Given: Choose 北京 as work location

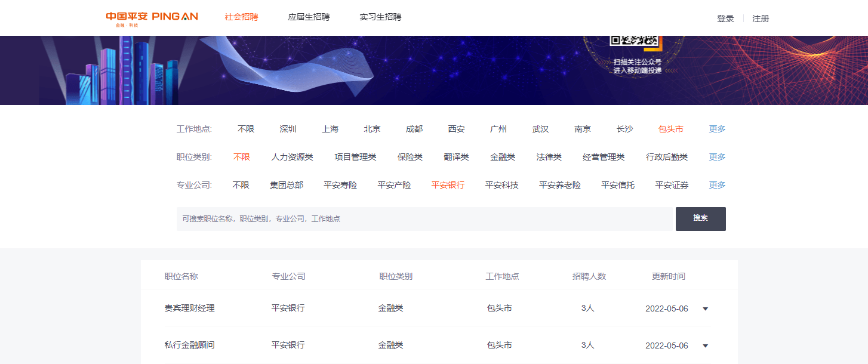Looking at the screenshot, I should coord(372,129).
